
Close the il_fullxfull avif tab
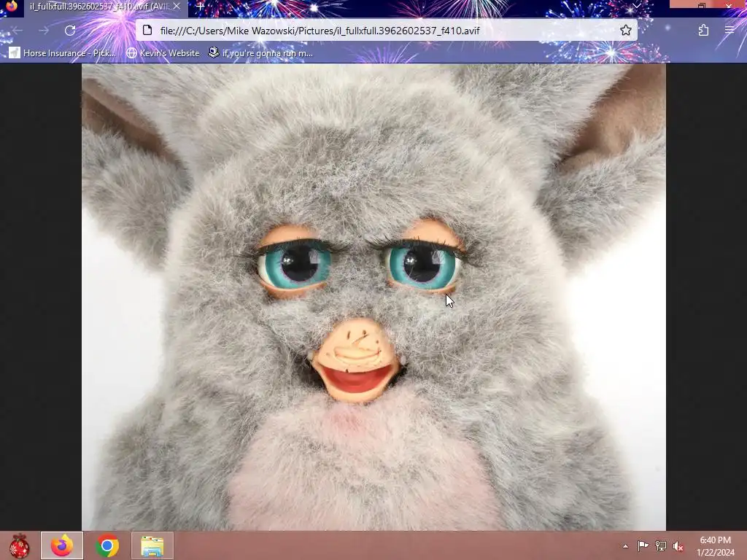click(x=177, y=6)
